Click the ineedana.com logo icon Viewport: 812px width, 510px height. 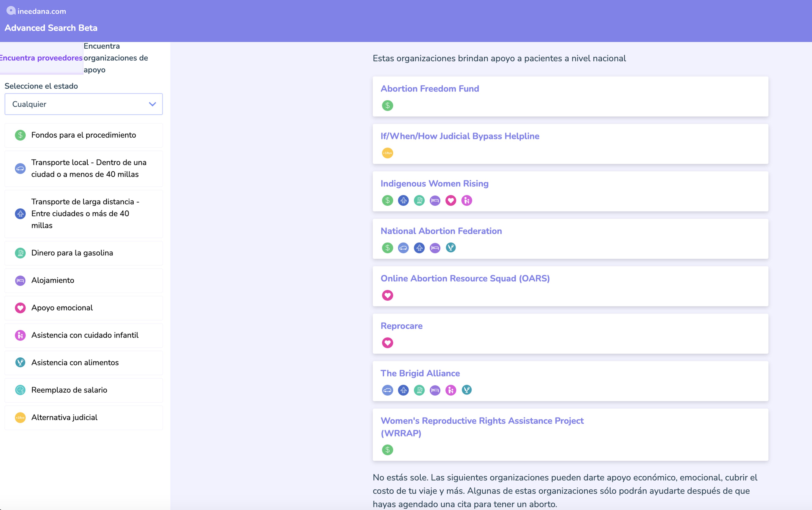(11, 11)
